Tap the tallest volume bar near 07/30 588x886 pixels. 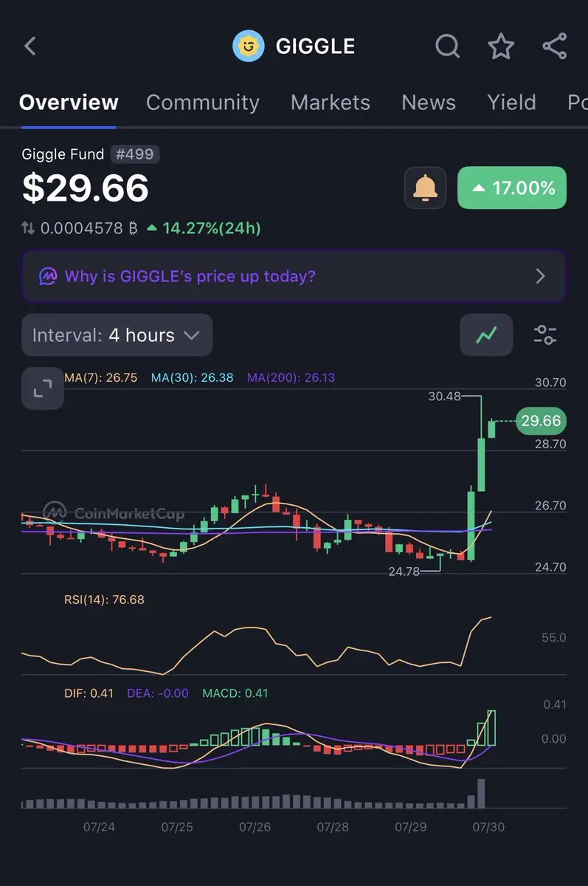tap(481, 794)
